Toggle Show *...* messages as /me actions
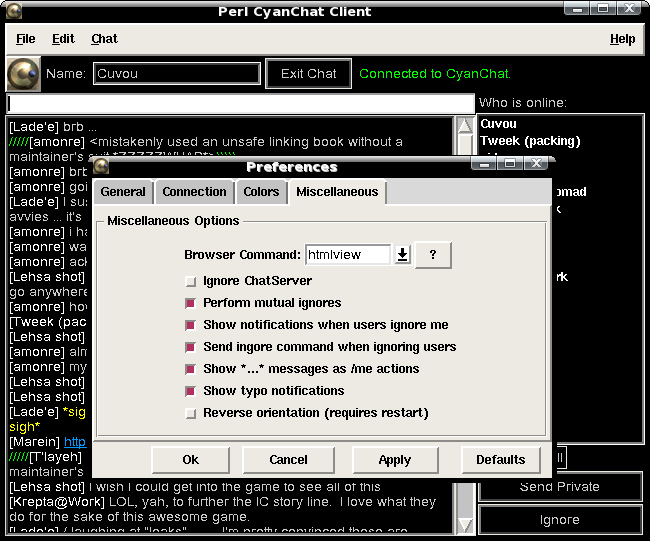 191,369
